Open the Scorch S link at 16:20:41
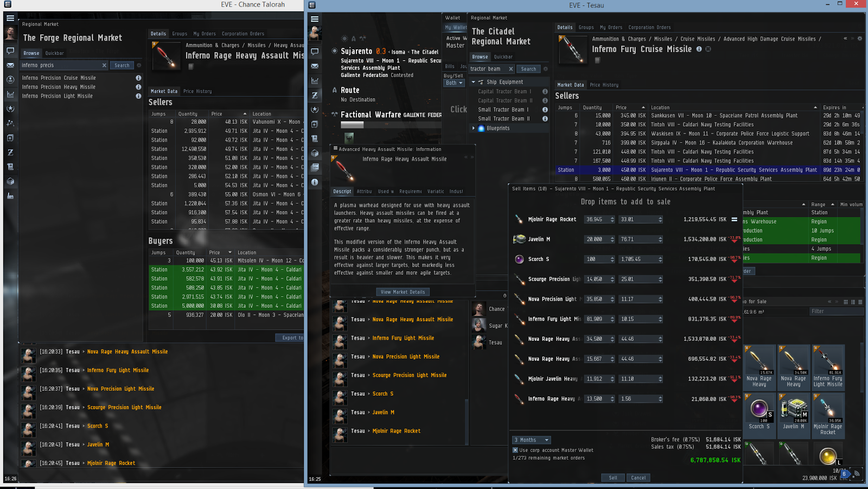The width and height of the screenshot is (868, 489). tap(98, 426)
